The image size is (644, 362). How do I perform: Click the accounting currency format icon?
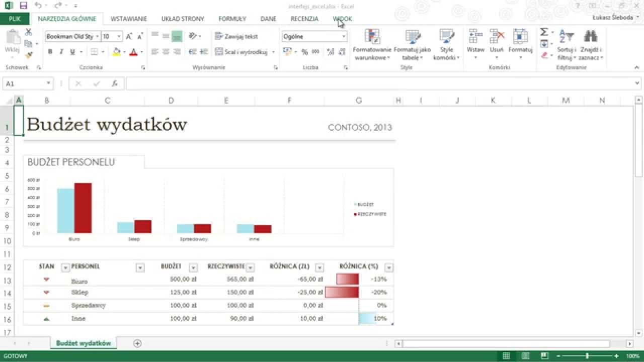(x=286, y=52)
